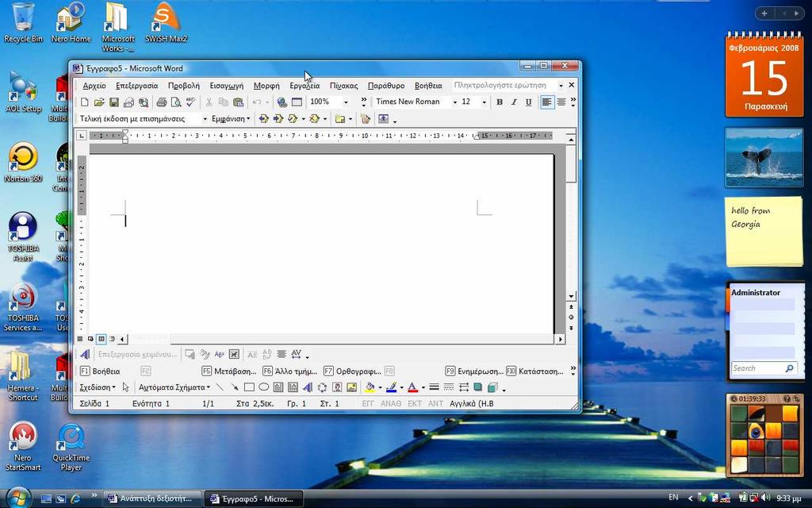Open the Times New Roman font dropdown
Viewport: 812px width, 508px height.
[x=454, y=102]
